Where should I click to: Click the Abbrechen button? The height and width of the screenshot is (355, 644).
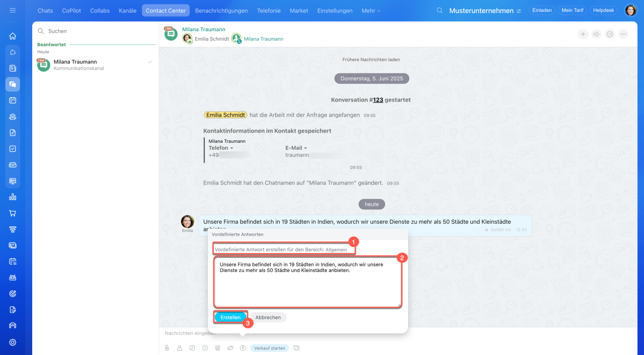coord(268,317)
